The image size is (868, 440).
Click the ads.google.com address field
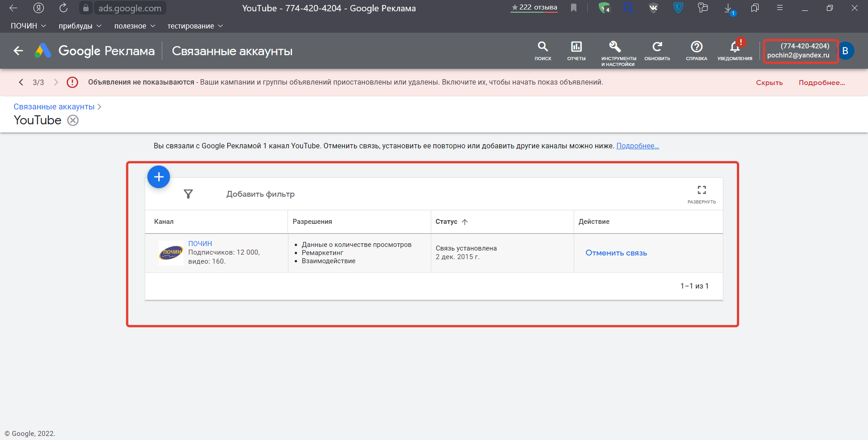pos(130,8)
